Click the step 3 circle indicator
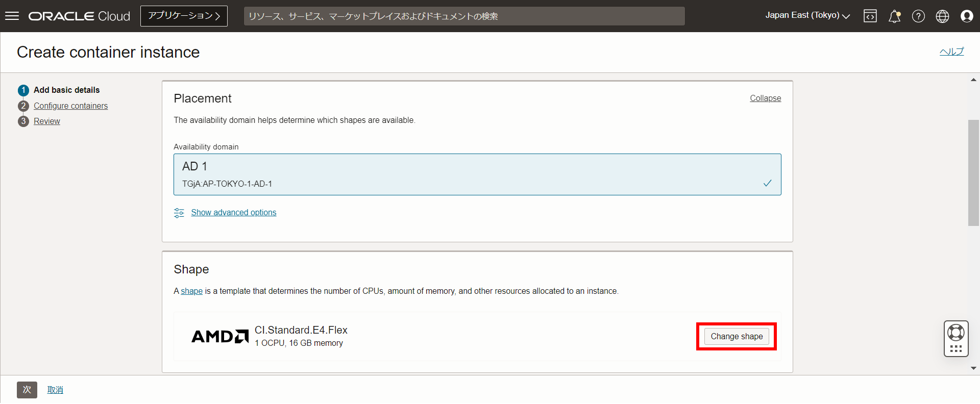Screen dimensions: 980x404 [23, 121]
